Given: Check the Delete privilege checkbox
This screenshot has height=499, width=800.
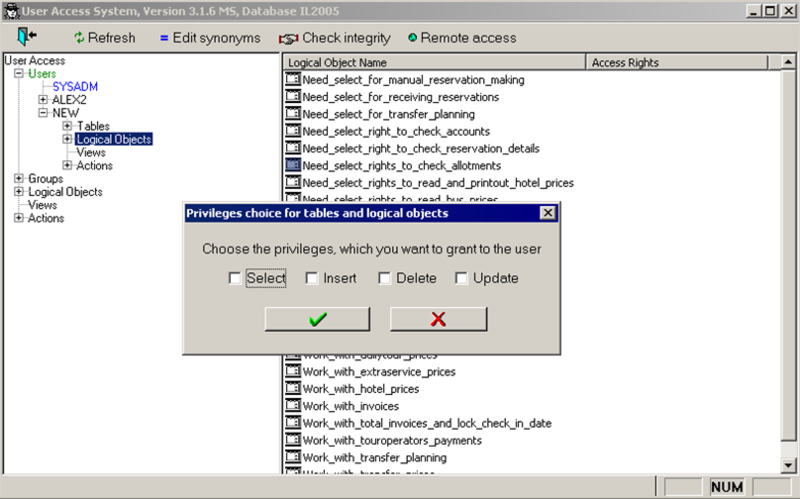Looking at the screenshot, I should [x=384, y=278].
